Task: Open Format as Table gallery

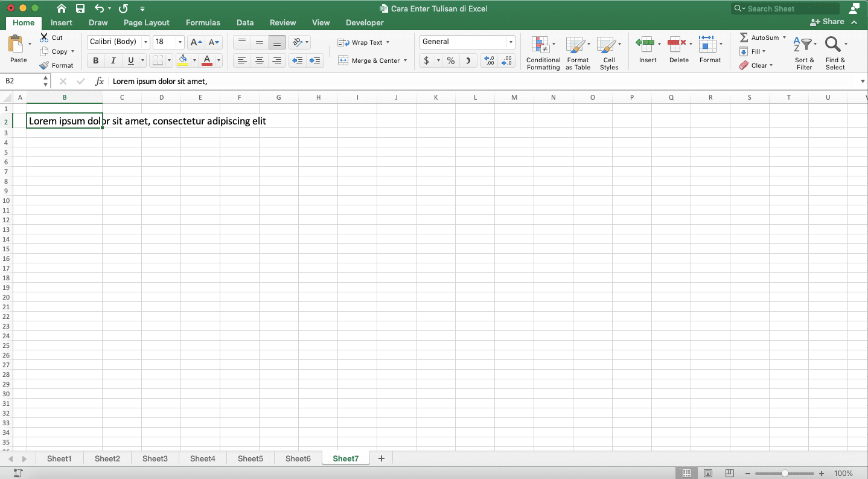Action: coord(578,53)
